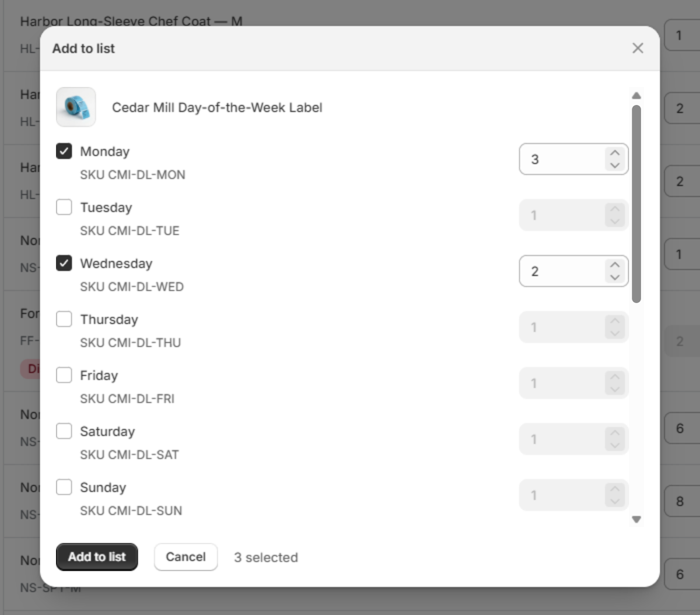This screenshot has width=700, height=615.
Task: Click the scrollbar down arrow
Action: point(636,519)
